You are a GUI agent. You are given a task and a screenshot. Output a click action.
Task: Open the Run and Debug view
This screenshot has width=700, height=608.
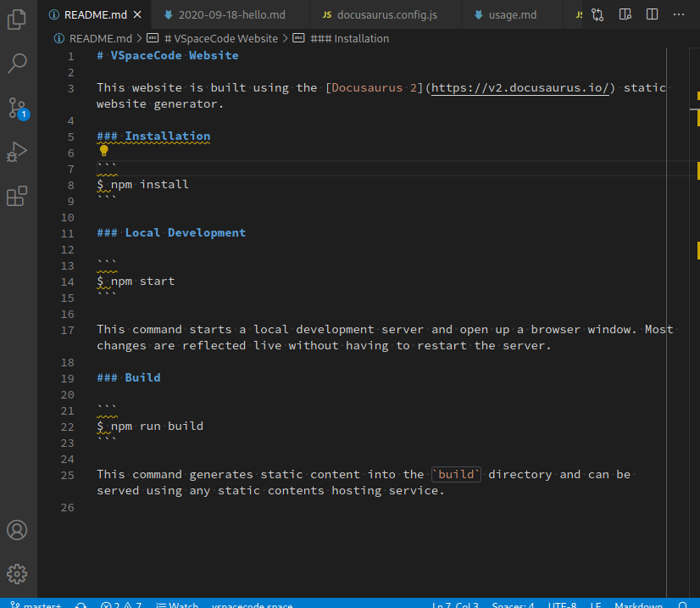(17, 152)
